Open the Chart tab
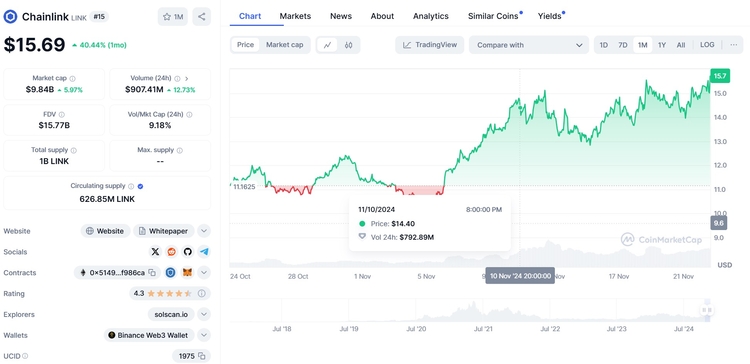The height and width of the screenshot is (364, 750). (250, 16)
